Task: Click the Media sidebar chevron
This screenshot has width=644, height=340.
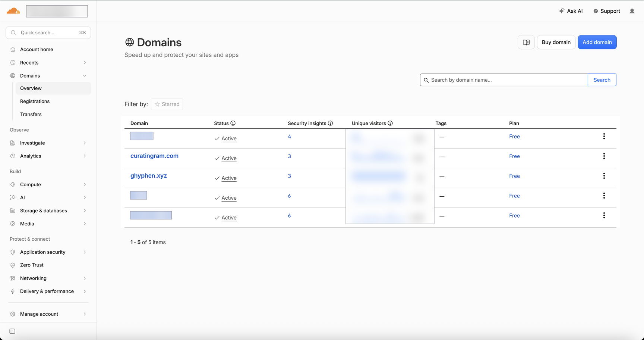Action: pos(85,224)
